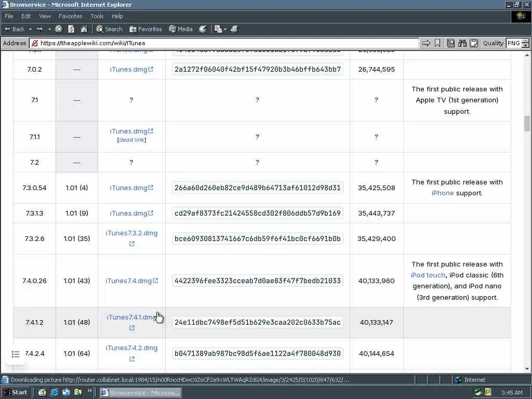Open the Favorites pane from toolbar
This screenshot has width=532, height=399.
coord(145,29)
